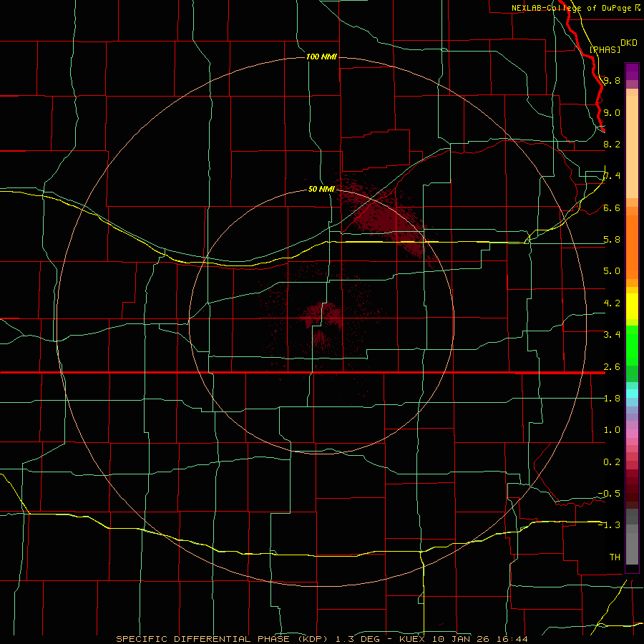The width and height of the screenshot is (644, 644).
Task: Click the Specific Differential Phase caption text
Action: (322, 639)
